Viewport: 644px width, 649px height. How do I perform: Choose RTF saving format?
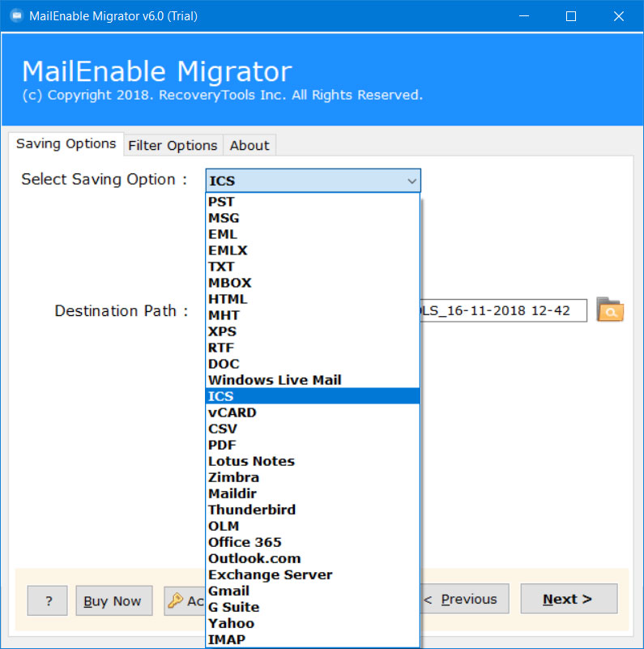313,348
